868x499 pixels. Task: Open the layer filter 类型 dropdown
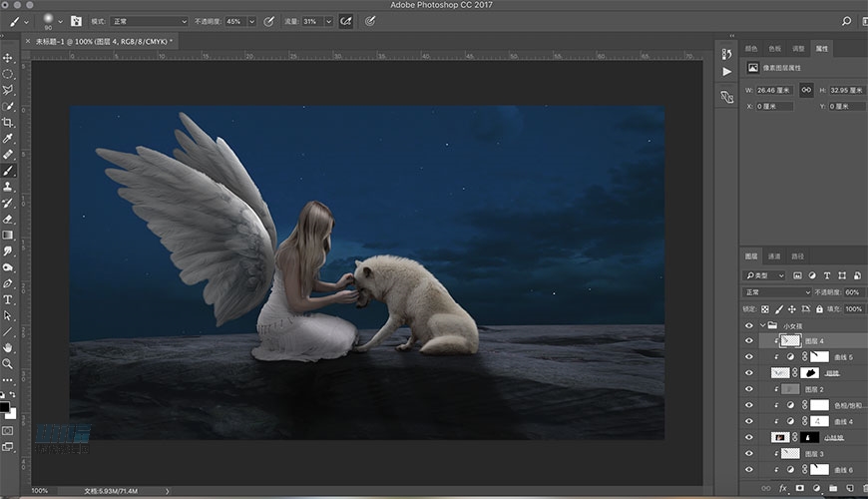tap(764, 275)
